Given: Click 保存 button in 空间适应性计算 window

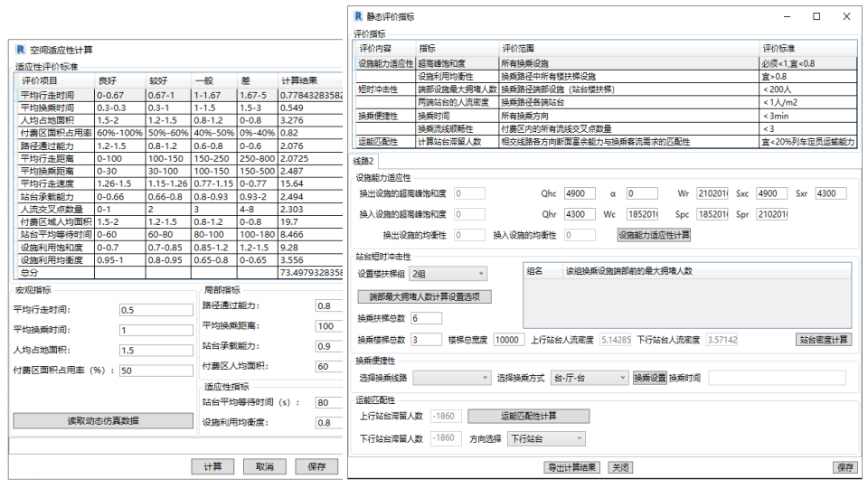Looking at the screenshot, I should pyautogui.click(x=316, y=467).
